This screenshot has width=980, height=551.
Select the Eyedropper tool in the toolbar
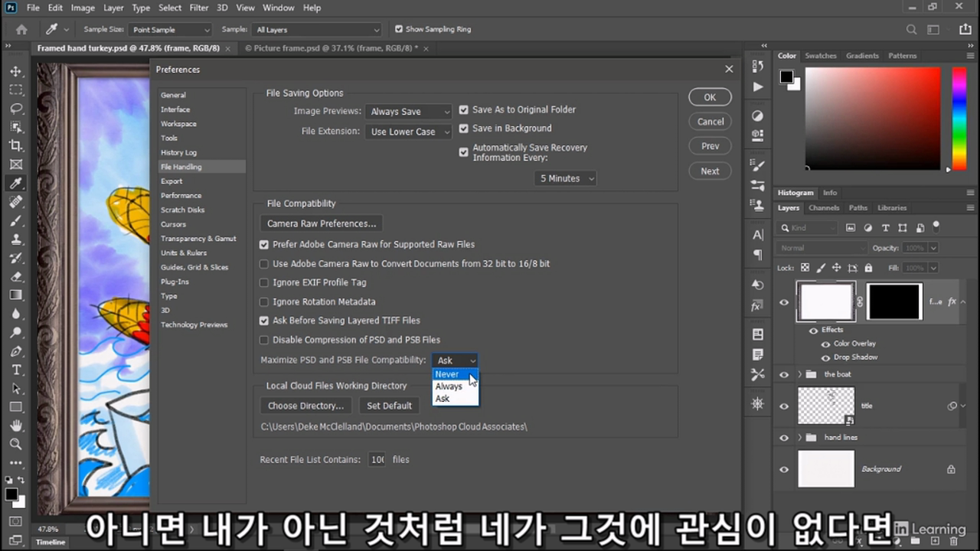click(x=16, y=183)
